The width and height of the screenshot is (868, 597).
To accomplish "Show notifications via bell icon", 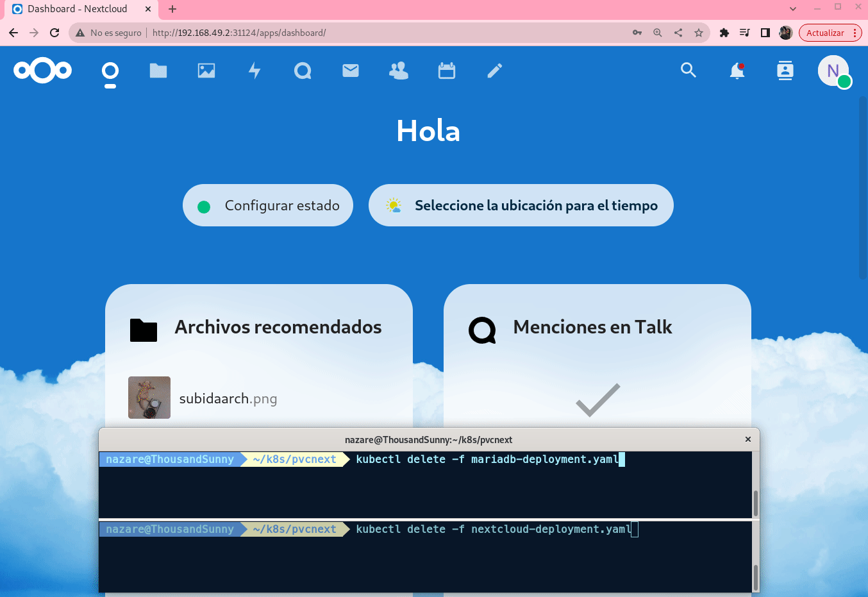I will (x=737, y=71).
